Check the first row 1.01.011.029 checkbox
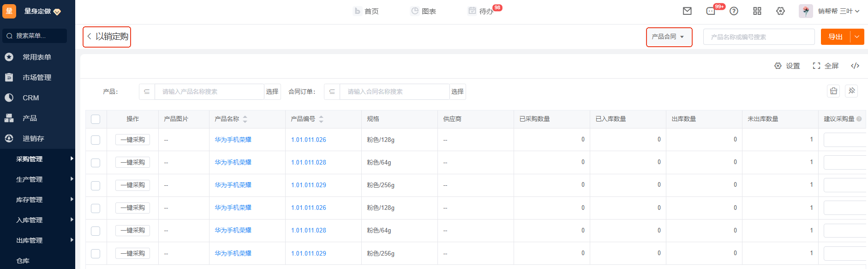The height and width of the screenshot is (269, 868). pyautogui.click(x=96, y=185)
